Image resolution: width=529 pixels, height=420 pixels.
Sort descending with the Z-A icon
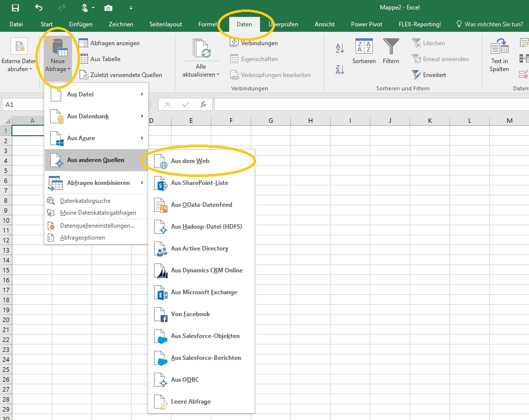point(340,70)
